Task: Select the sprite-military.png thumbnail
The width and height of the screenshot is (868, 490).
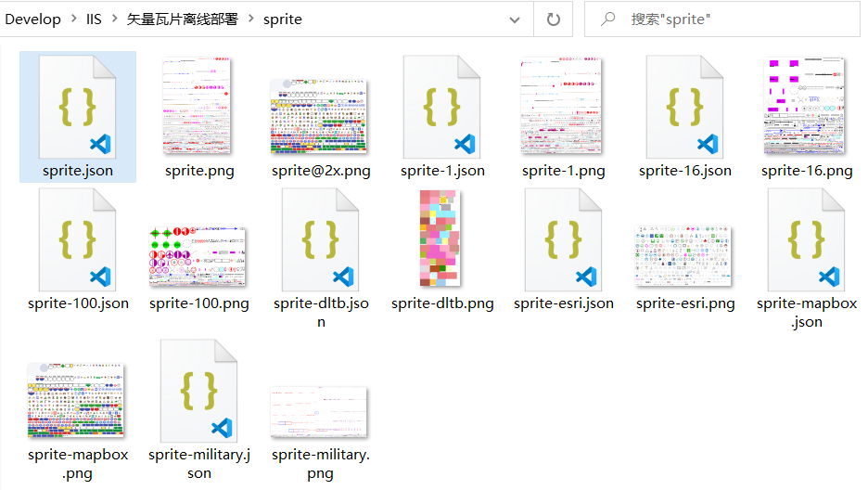Action: (x=319, y=412)
